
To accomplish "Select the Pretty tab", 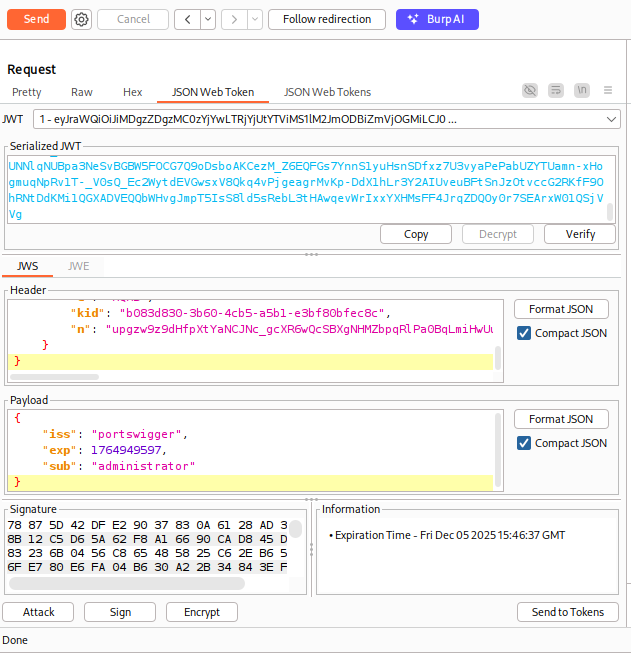I will click(x=27, y=92).
